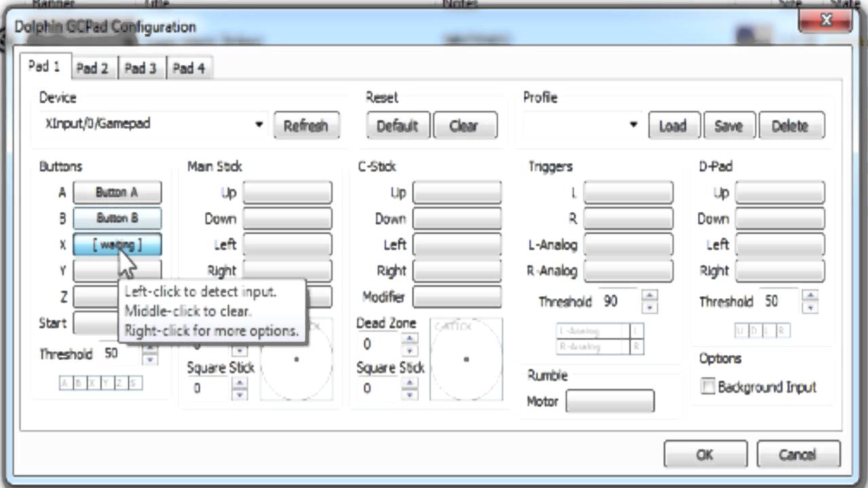
Task: Switch to the Pad 2 tab
Action: point(92,68)
